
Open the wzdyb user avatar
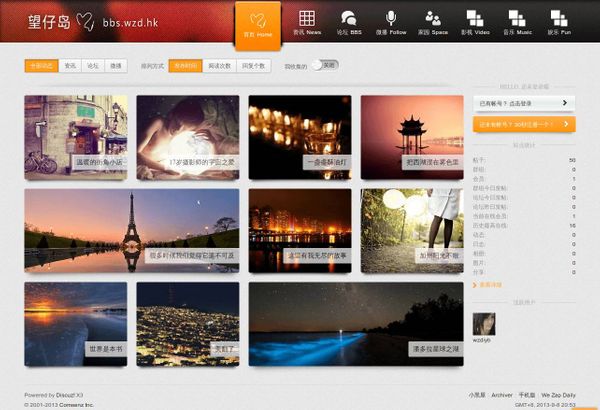[484, 324]
